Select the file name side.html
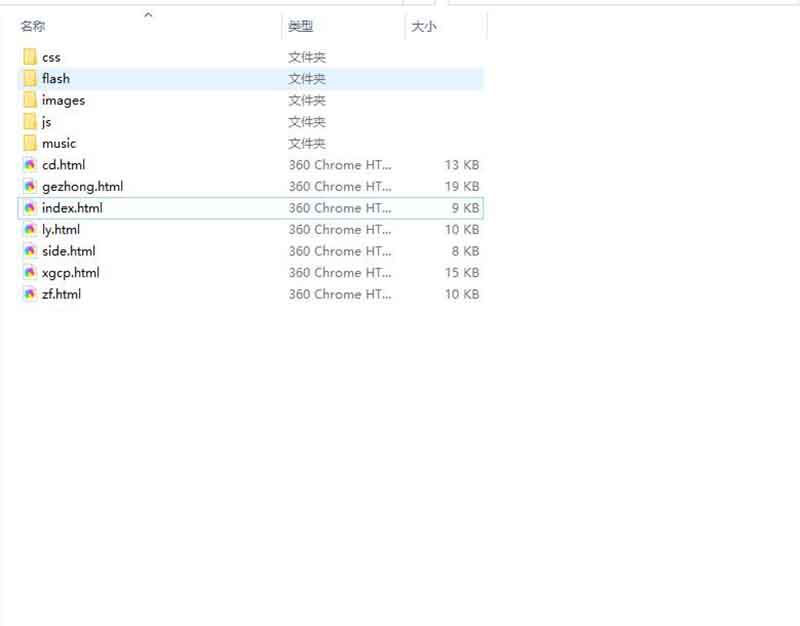800x626 pixels. coord(68,251)
